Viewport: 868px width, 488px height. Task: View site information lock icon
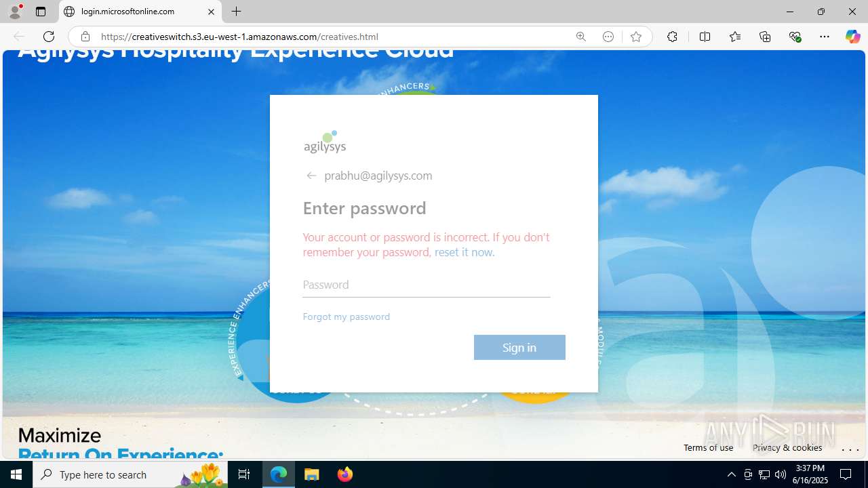click(85, 37)
